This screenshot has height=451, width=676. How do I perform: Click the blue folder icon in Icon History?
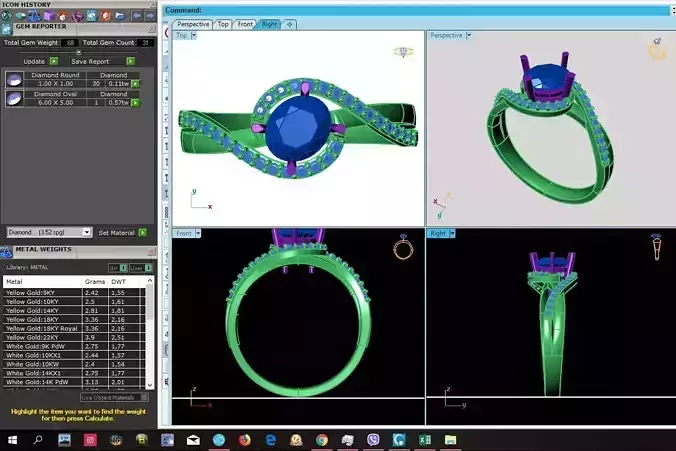click(x=120, y=16)
